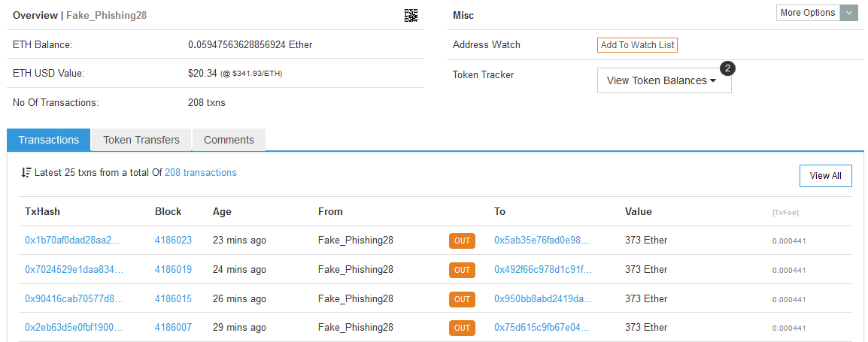Open recipient address 0x75d615c9fb67e04
Screen dimensions: 868x342
click(x=542, y=328)
